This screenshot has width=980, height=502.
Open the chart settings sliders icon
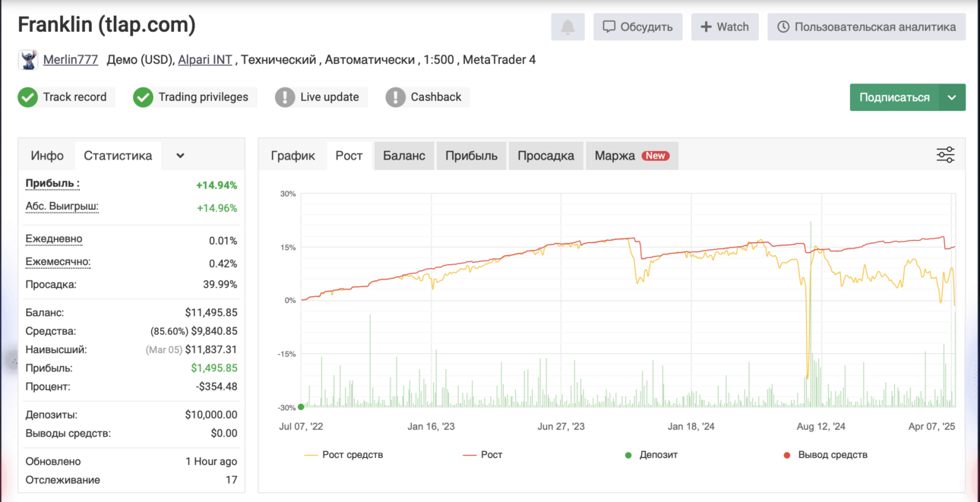945,156
